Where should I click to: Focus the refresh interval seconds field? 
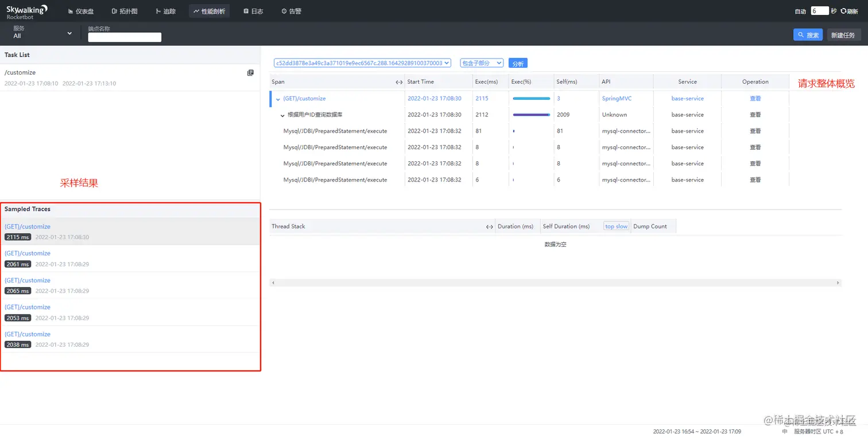tap(820, 11)
